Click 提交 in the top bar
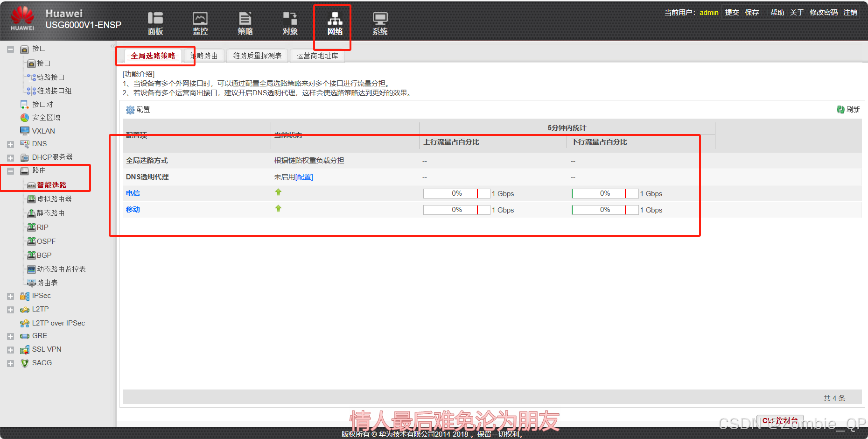Screen dimensions: 868x439 pos(732,13)
